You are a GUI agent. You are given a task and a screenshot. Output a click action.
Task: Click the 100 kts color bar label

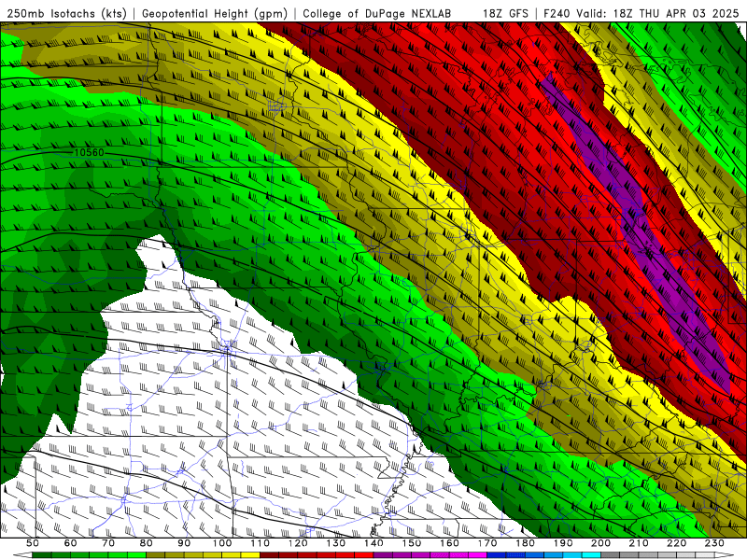point(222,543)
